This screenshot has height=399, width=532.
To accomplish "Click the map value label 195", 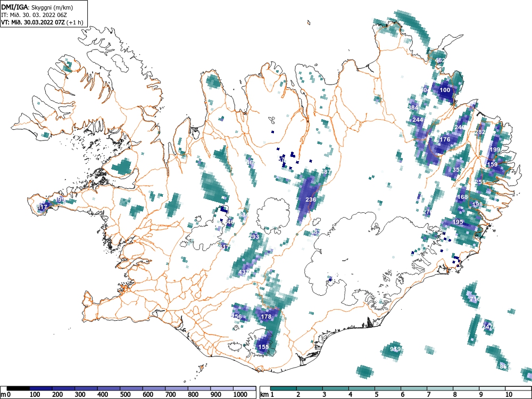I will click(458, 222).
